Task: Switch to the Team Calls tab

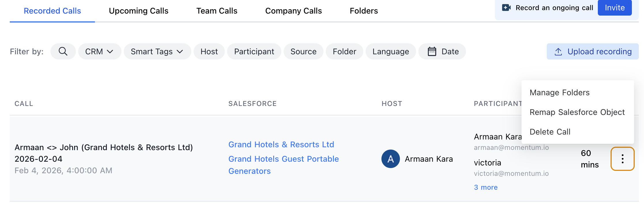Action: [x=217, y=11]
